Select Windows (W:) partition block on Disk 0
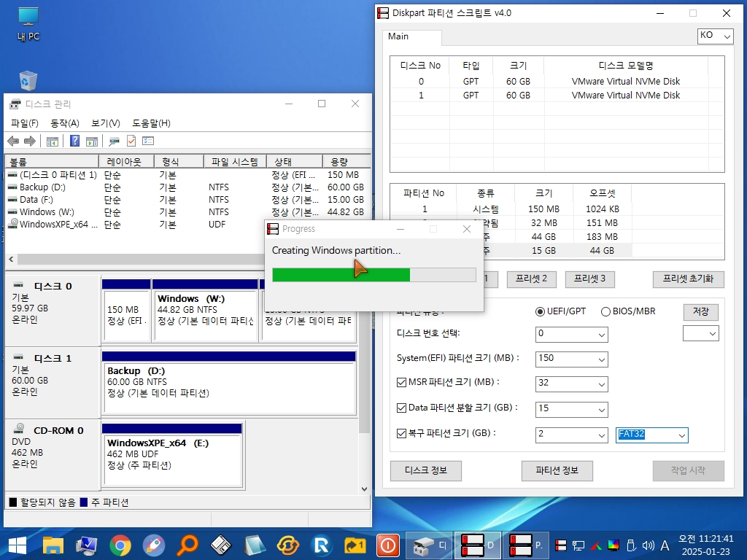This screenshot has width=747, height=560. coord(205,309)
